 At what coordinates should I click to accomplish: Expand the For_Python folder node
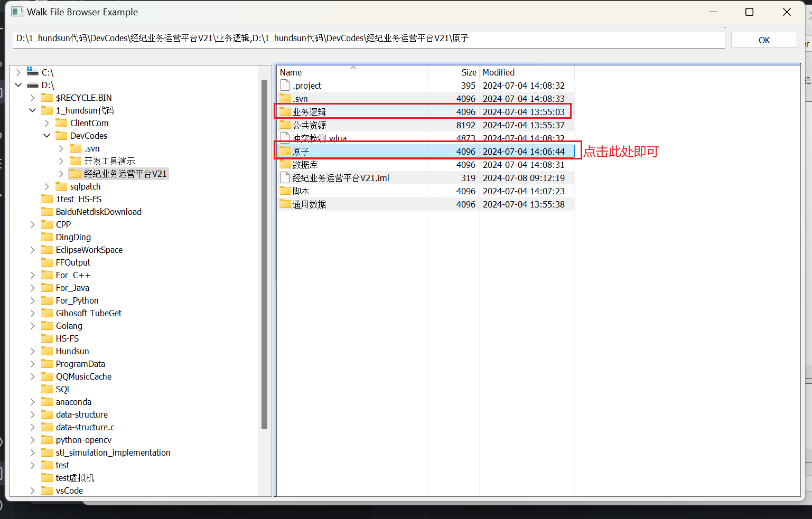coord(33,300)
